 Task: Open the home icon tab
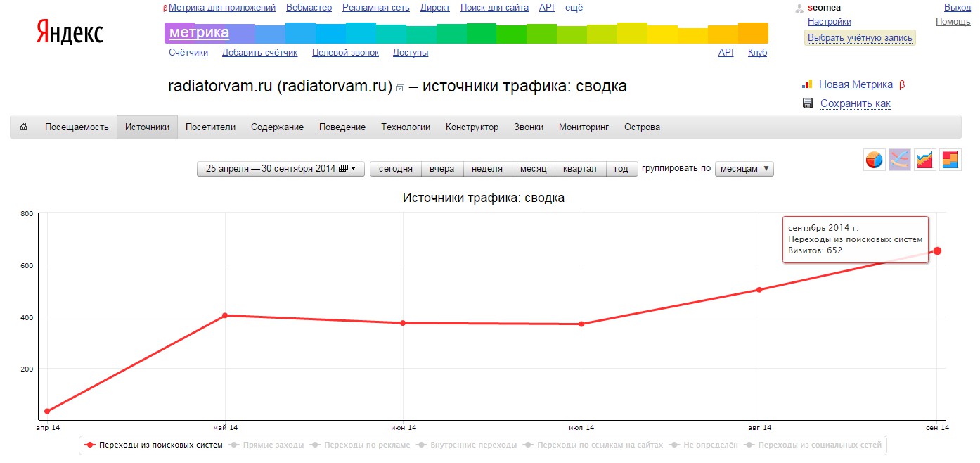pyautogui.click(x=24, y=127)
